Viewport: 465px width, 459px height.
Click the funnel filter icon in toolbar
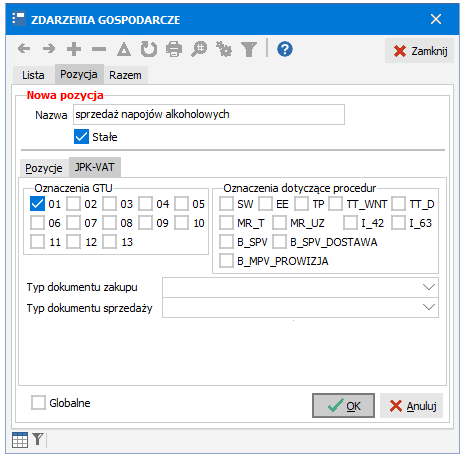tap(249, 49)
